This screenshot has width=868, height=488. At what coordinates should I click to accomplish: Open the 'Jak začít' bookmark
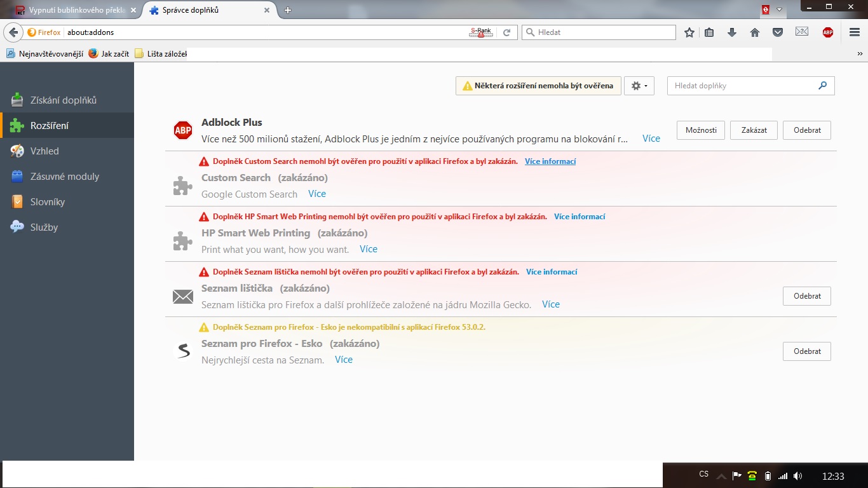click(x=109, y=54)
